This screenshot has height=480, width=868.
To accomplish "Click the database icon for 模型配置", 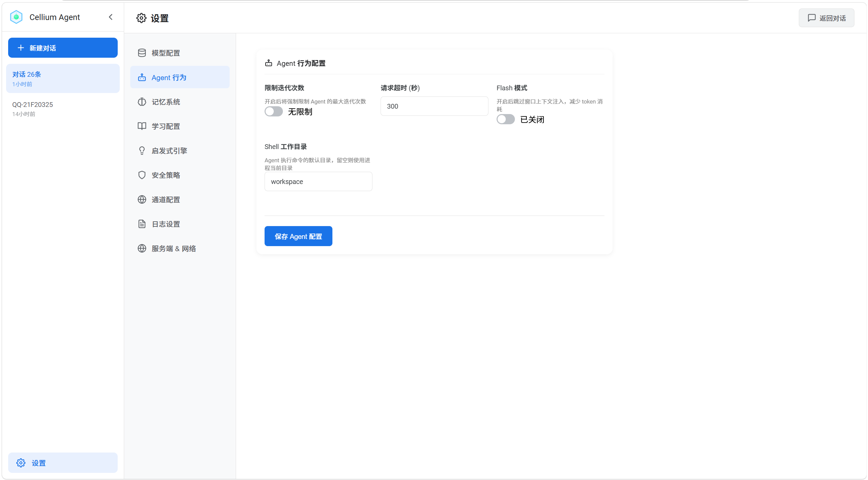I will click(x=142, y=53).
